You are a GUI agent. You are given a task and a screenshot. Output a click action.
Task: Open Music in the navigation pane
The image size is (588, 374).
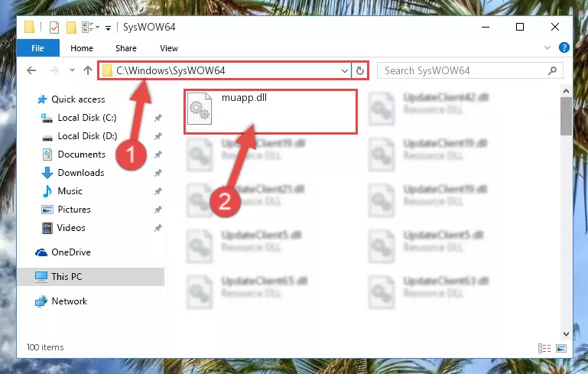pos(70,191)
